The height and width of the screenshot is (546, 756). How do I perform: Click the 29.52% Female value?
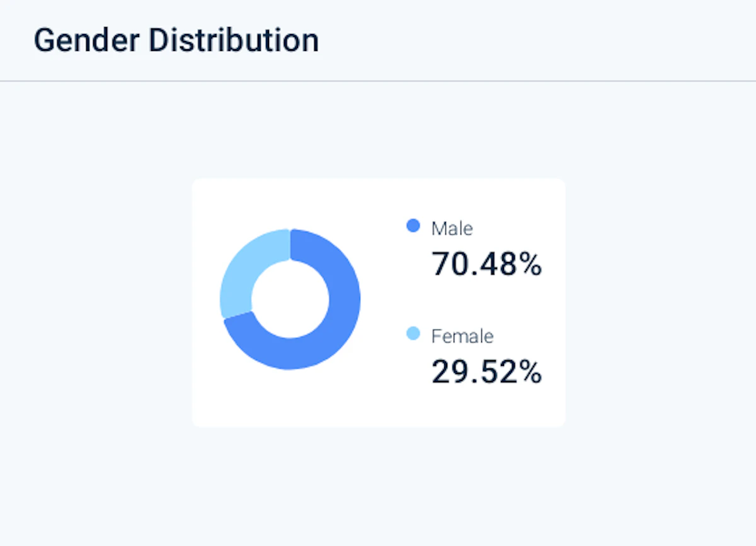coord(486,372)
